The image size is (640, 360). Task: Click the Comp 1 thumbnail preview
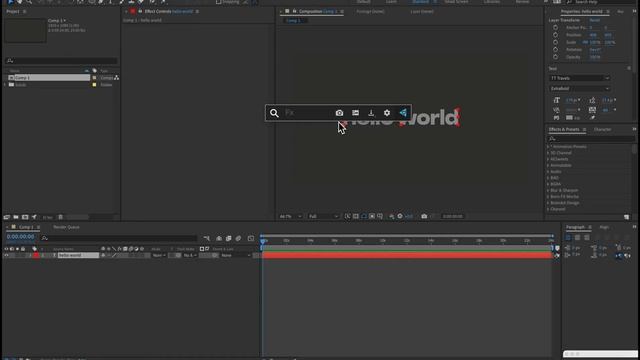click(x=25, y=30)
